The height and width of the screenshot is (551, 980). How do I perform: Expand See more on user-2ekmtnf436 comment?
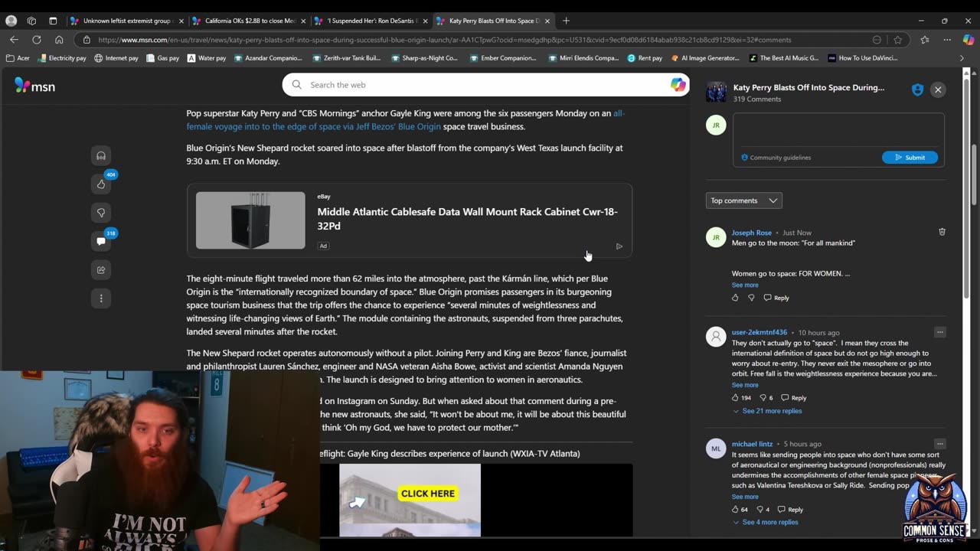[x=745, y=385]
